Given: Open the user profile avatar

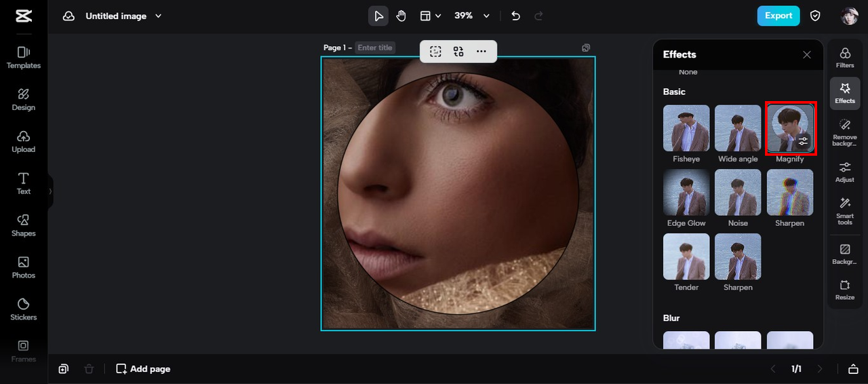Looking at the screenshot, I should [x=849, y=16].
